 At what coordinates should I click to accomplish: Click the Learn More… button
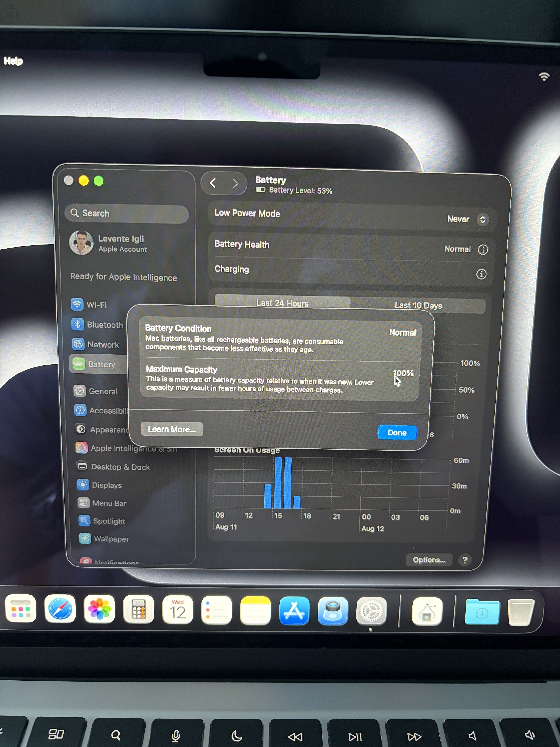172,429
